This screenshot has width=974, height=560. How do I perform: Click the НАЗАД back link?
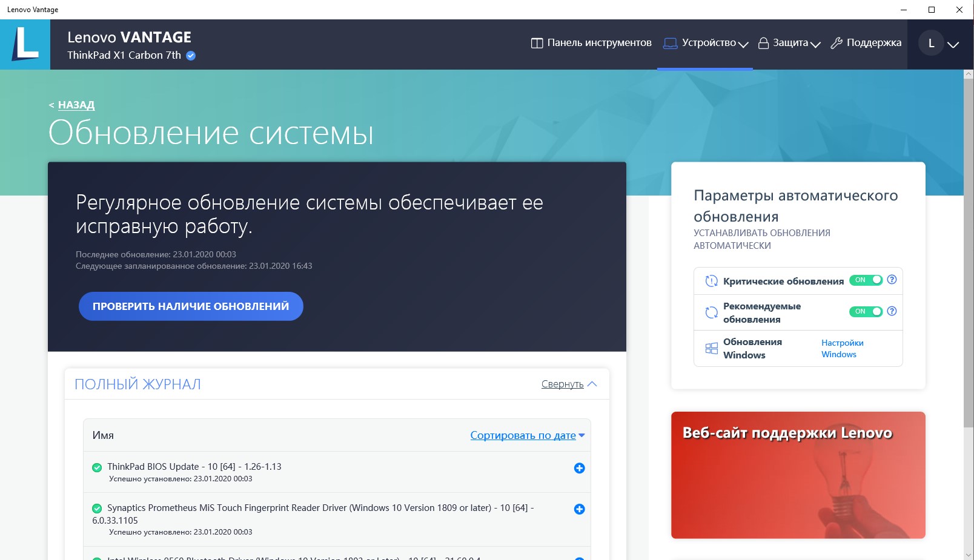[x=76, y=105]
